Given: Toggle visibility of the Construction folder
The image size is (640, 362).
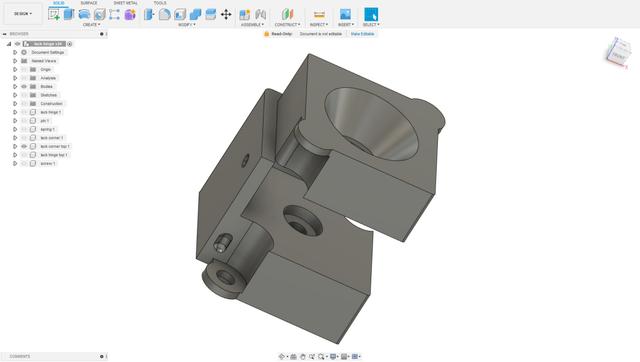Looking at the screenshot, I should [x=24, y=104].
